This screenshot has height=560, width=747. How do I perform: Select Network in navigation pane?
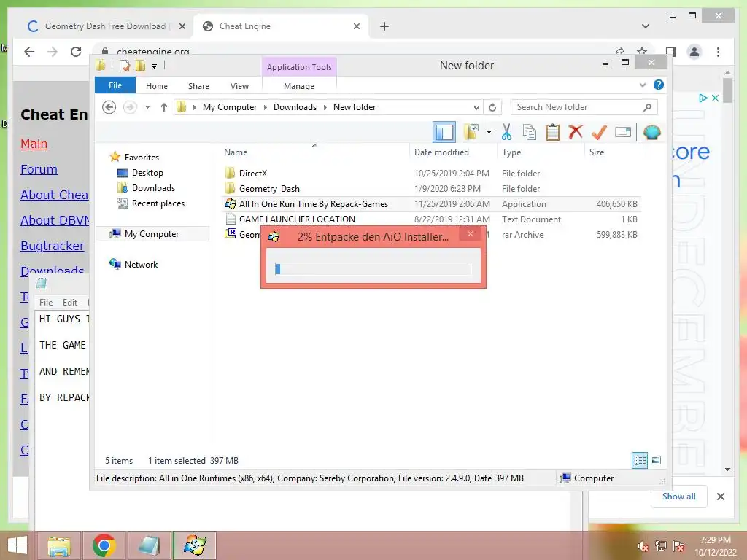[141, 264]
